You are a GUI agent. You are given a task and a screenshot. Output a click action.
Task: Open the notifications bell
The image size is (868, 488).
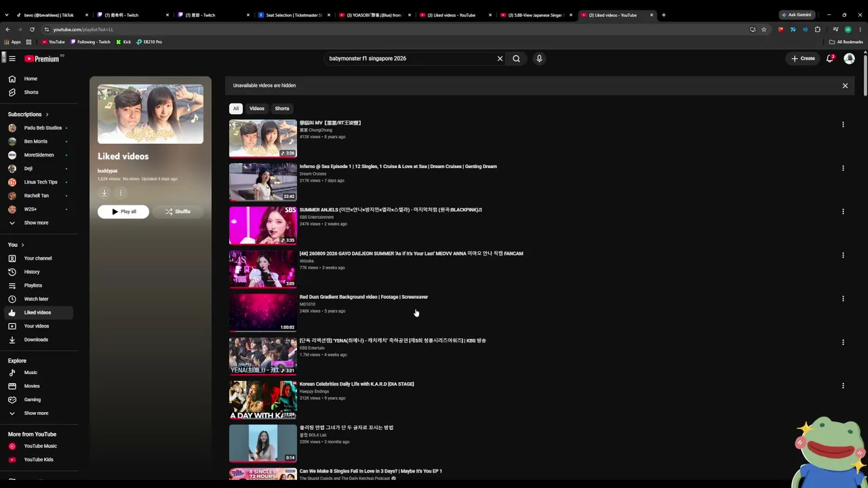click(x=830, y=59)
